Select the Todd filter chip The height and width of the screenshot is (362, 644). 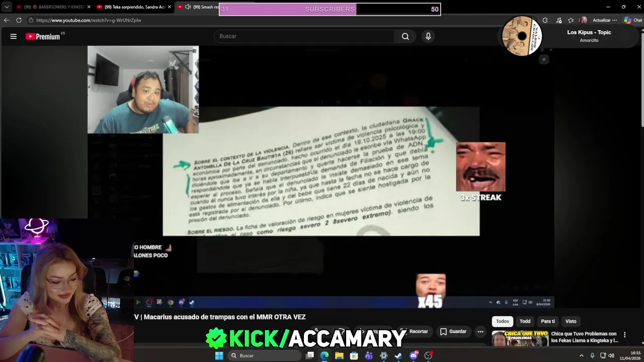point(525,321)
